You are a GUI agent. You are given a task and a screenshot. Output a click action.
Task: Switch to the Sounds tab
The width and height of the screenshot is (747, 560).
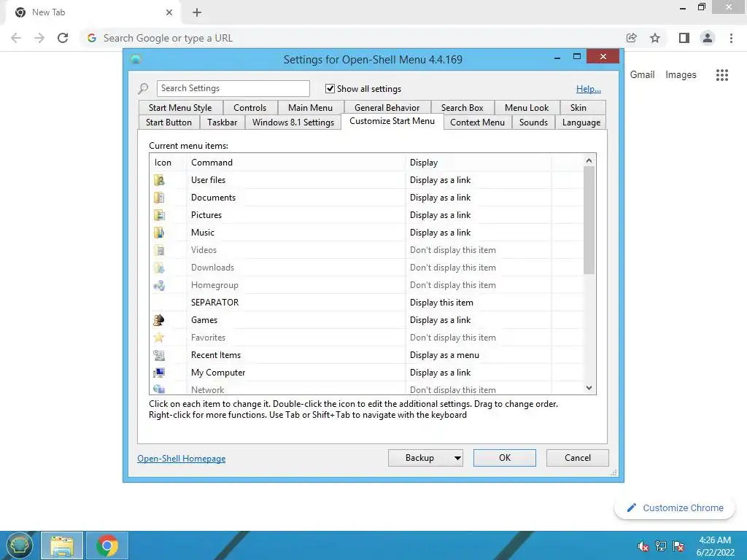pos(533,122)
